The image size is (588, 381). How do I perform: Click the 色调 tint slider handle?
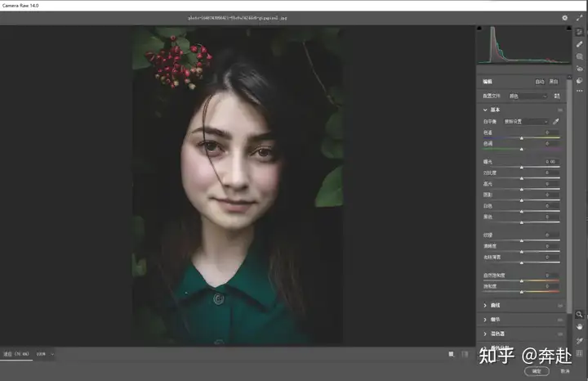[522, 150]
